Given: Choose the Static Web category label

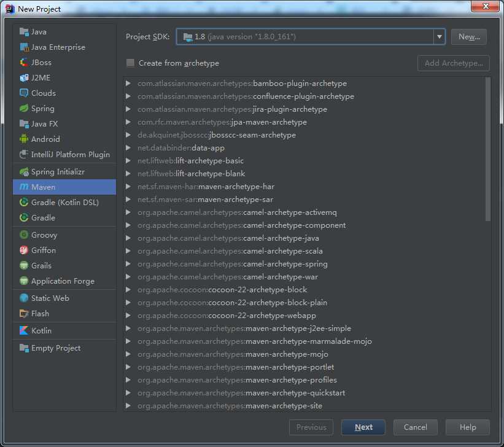Looking at the screenshot, I should (50, 298).
